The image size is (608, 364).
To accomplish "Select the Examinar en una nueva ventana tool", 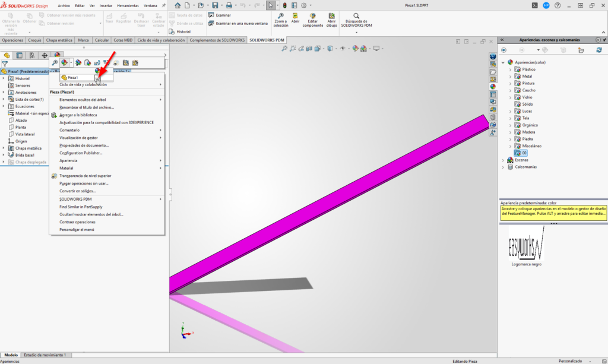I will [238, 23].
